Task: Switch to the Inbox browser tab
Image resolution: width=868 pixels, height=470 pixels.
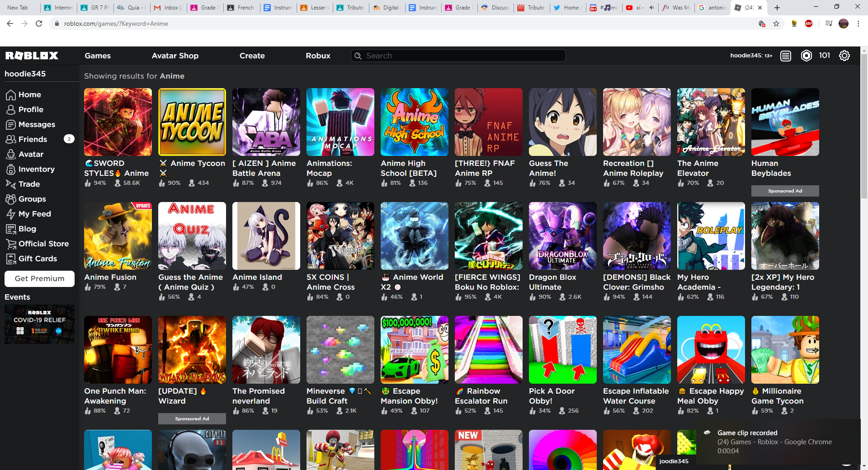Action: pyautogui.click(x=168, y=8)
